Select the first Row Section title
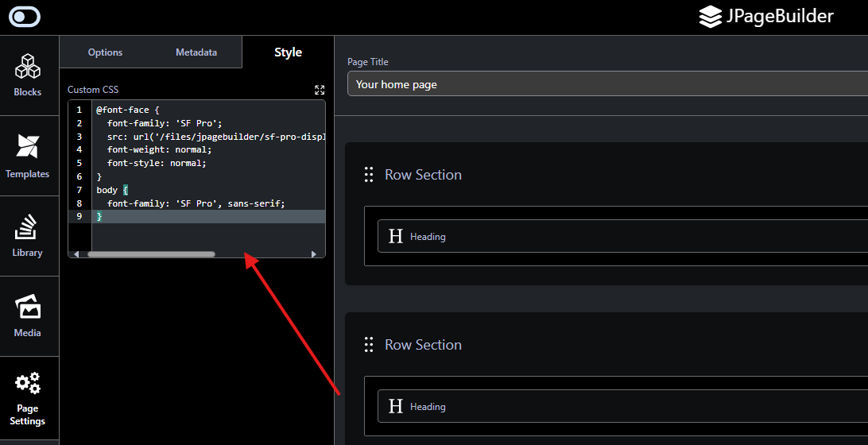868x445 pixels. [423, 174]
